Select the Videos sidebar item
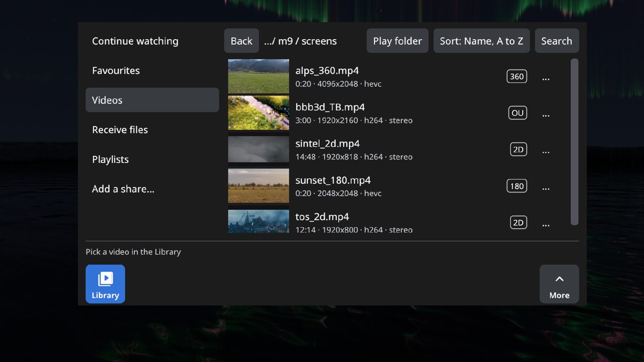 pos(152,100)
